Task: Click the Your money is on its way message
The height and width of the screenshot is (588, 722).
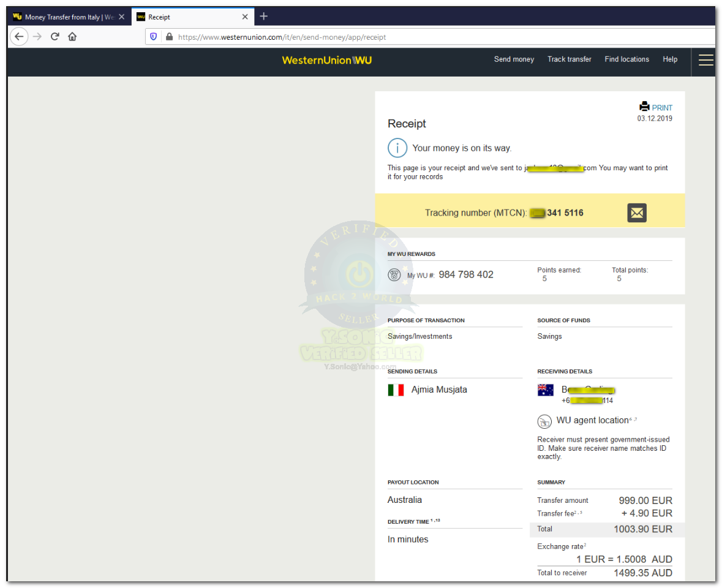Action: [461, 148]
